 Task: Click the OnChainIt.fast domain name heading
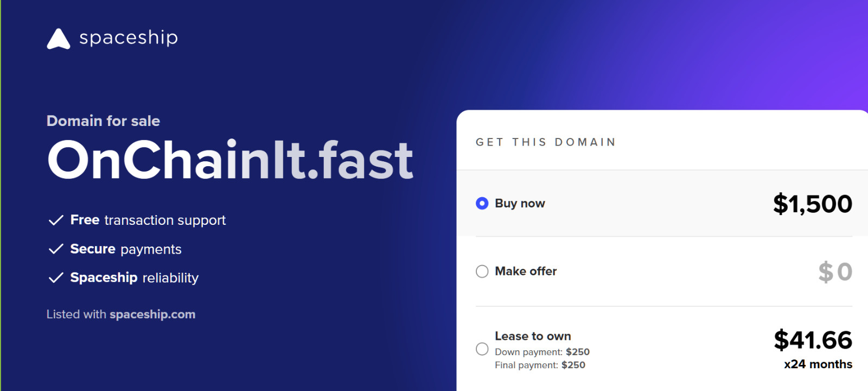229,160
